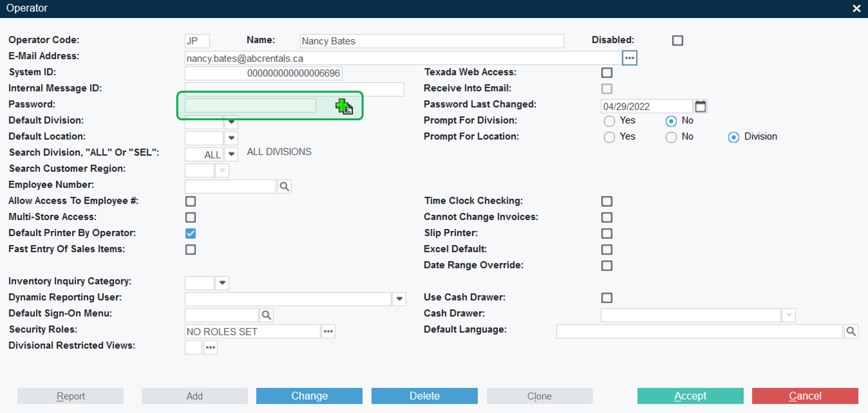Open Dynamic Reporting User dropdown
This screenshot has width=868, height=413.
400,299
